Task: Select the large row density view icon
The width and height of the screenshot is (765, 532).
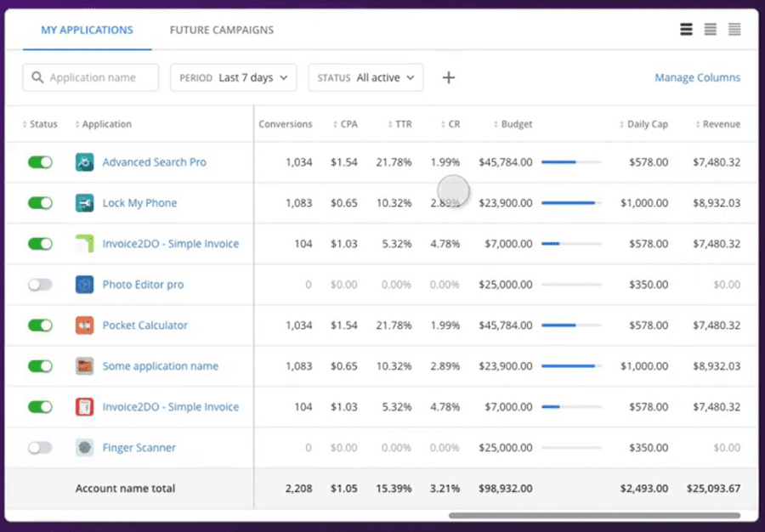Action: [x=686, y=28]
